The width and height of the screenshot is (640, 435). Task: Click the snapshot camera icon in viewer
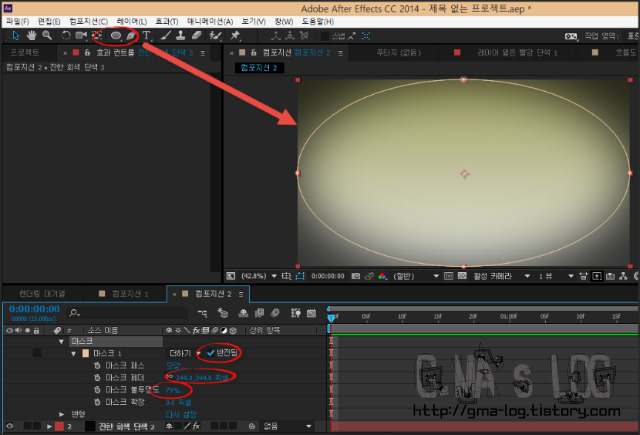click(356, 276)
